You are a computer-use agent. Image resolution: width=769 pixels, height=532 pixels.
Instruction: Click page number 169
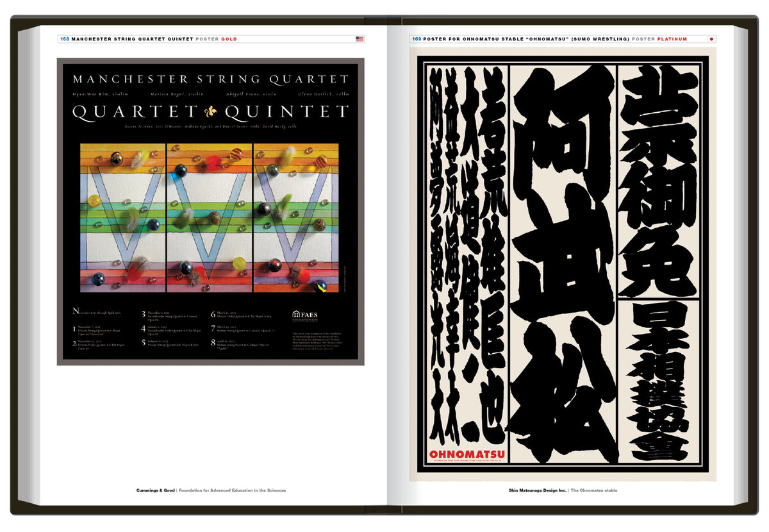(417, 39)
